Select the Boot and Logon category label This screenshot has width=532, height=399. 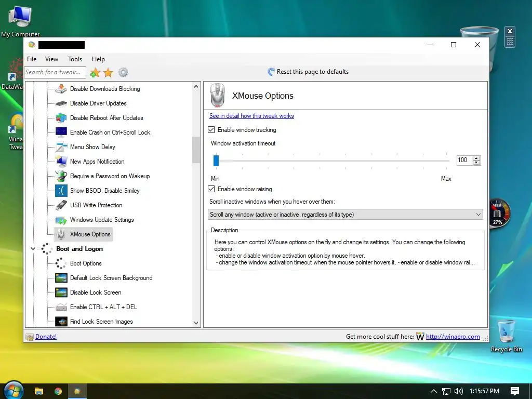pyautogui.click(x=79, y=249)
